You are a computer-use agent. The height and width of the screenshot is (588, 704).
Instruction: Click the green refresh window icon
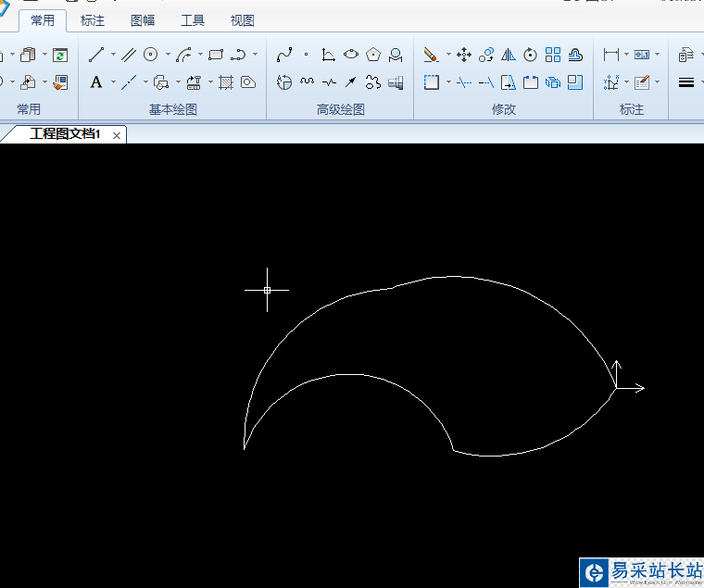pyautogui.click(x=60, y=55)
